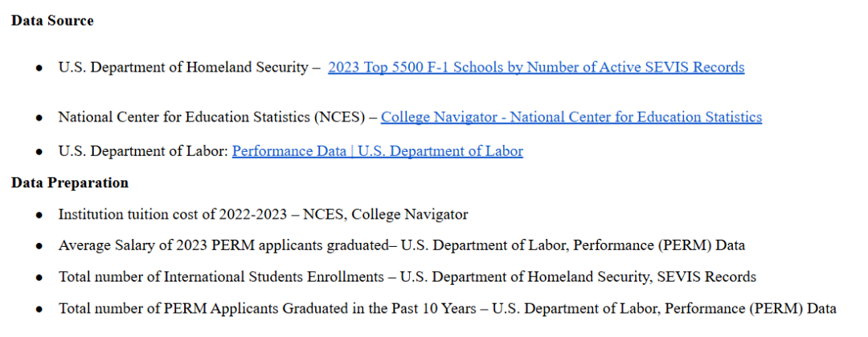Image resolution: width=868 pixels, height=337 pixels.
Task: Click the bullet before the "U.S. Department of Labor:" source line
Action: coord(39,152)
